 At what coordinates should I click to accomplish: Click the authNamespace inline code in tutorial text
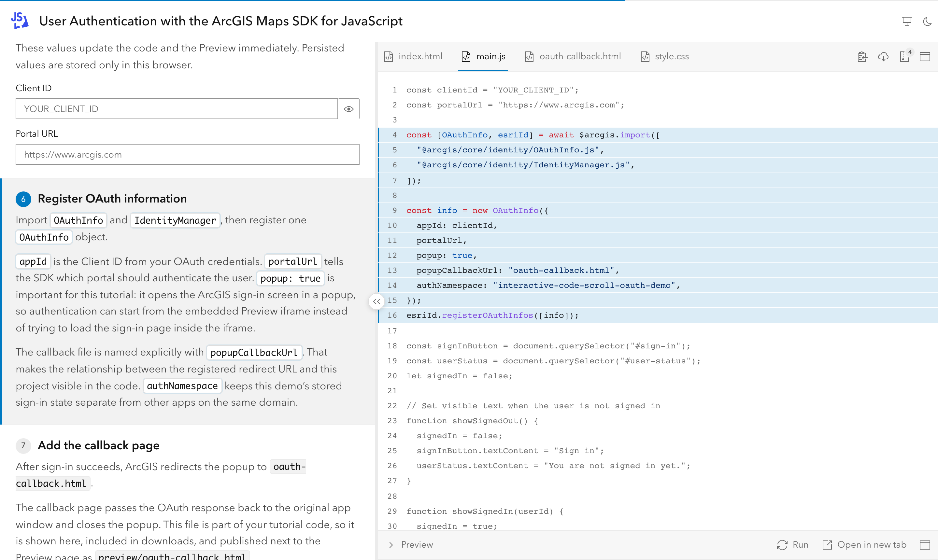182,386
